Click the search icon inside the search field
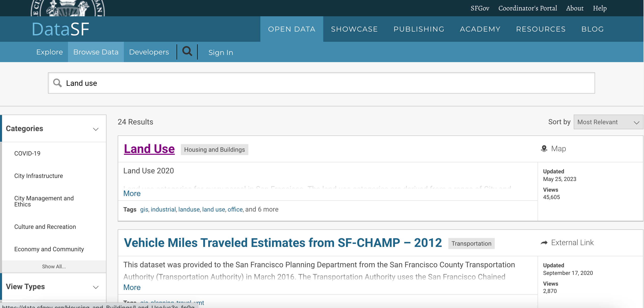This screenshot has width=644, height=308. tap(57, 83)
